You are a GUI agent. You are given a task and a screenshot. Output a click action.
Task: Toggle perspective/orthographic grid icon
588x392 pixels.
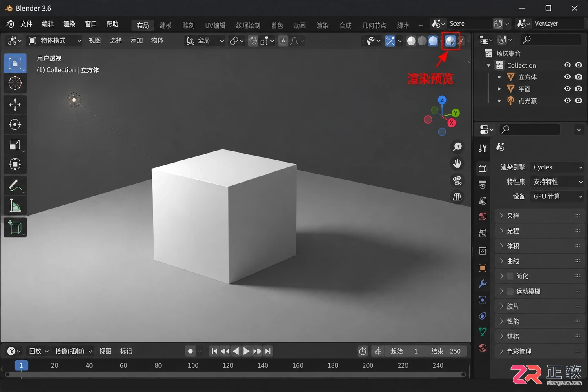point(457,197)
